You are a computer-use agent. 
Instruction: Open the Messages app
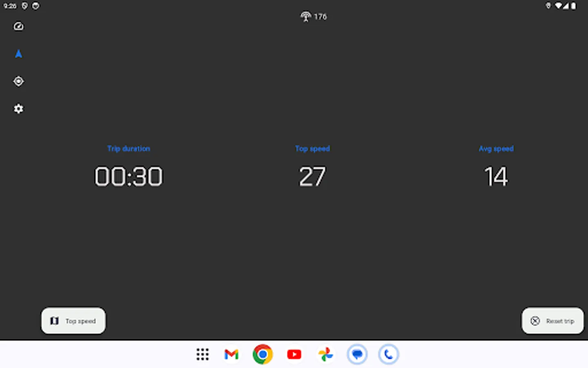click(357, 354)
